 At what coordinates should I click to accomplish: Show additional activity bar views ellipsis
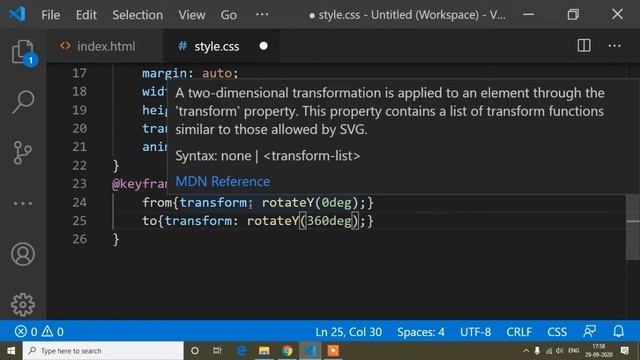tap(23, 203)
